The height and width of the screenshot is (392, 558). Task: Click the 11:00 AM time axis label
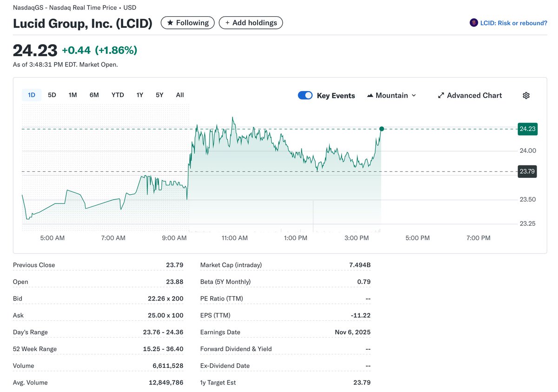[x=235, y=238]
